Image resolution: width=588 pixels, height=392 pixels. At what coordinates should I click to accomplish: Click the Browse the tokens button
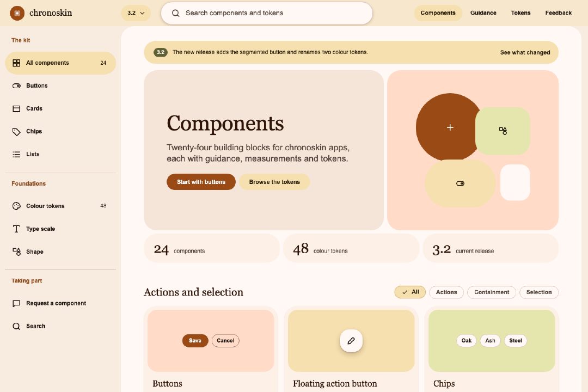[x=274, y=182]
